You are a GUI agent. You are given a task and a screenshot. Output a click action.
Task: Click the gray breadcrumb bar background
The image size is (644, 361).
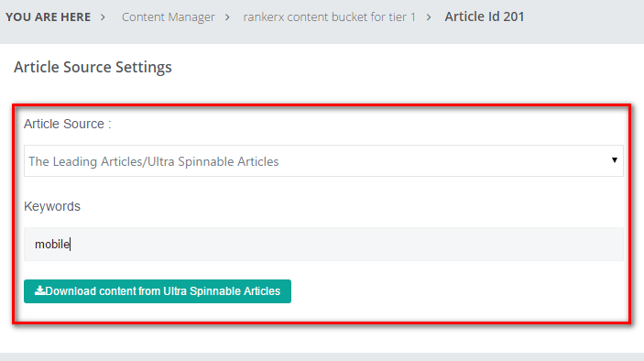pos(584,20)
